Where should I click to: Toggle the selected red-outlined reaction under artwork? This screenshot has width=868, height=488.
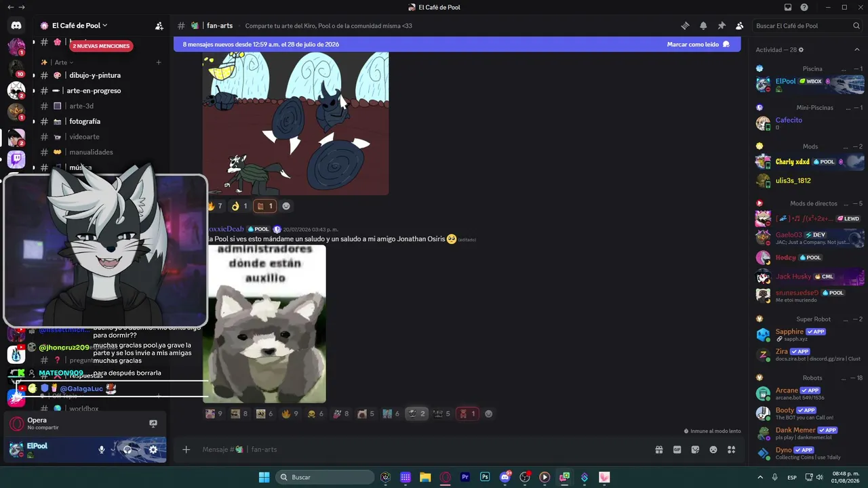click(264, 206)
